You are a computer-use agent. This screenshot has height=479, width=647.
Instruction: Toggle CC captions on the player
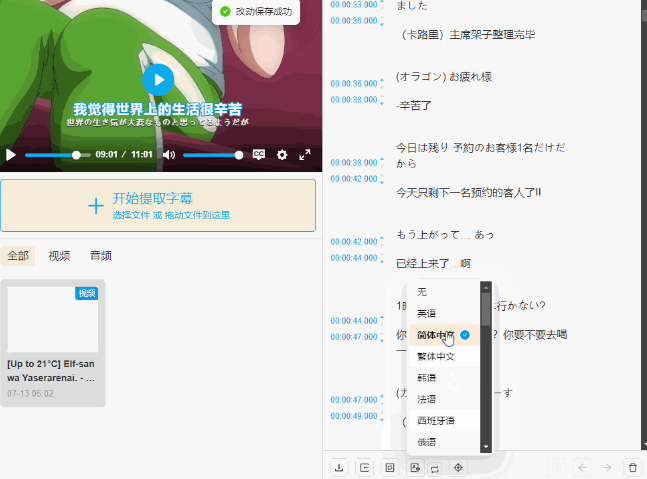tap(259, 155)
